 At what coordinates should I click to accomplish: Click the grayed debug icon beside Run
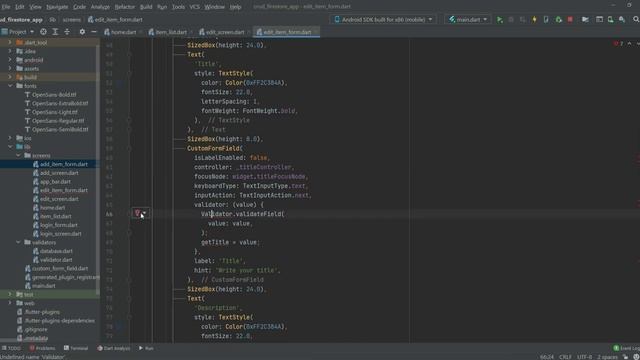[511, 20]
